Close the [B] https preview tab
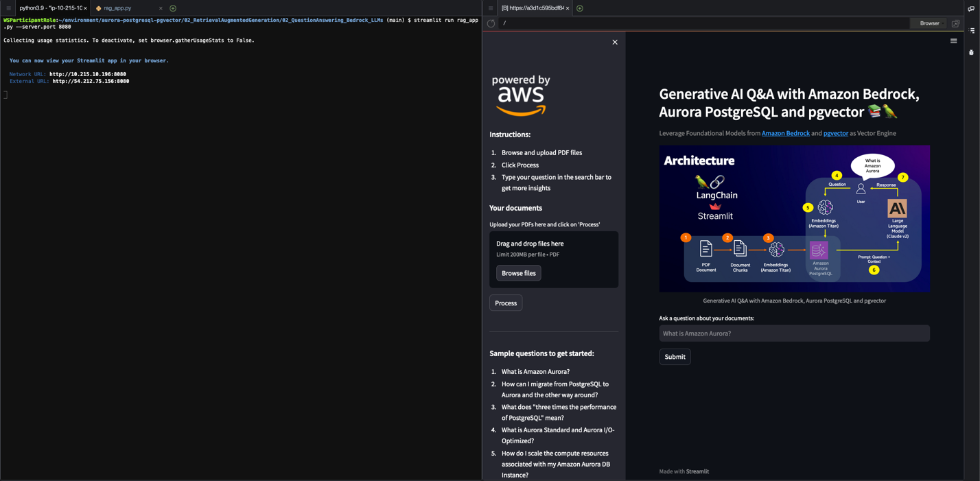Image resolution: width=980 pixels, height=481 pixels. coord(568,8)
